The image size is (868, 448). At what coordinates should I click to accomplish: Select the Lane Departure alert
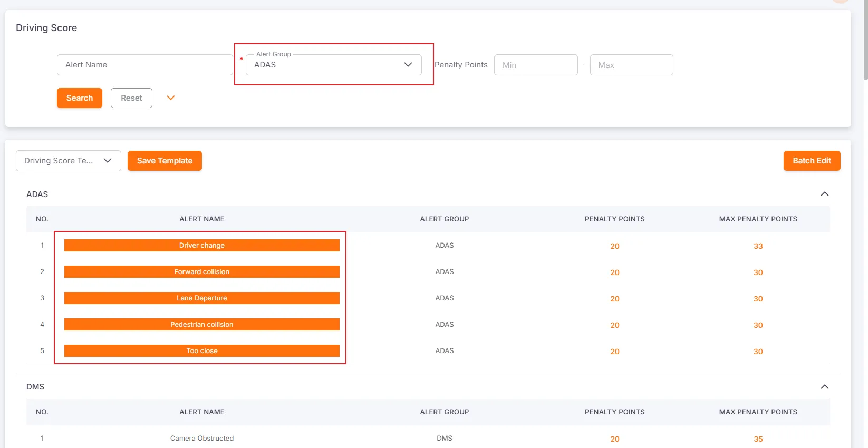[x=201, y=298]
